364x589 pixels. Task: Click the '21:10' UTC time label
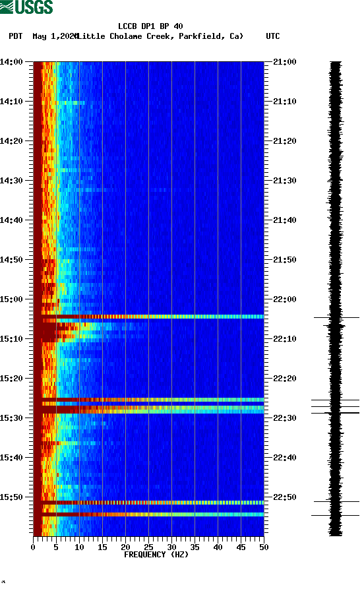pyautogui.click(x=285, y=102)
